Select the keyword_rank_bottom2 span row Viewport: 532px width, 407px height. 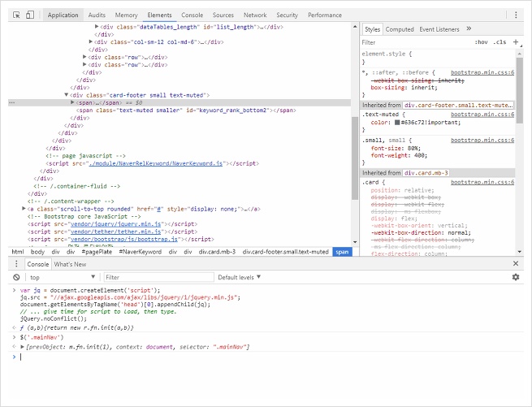[x=186, y=110]
